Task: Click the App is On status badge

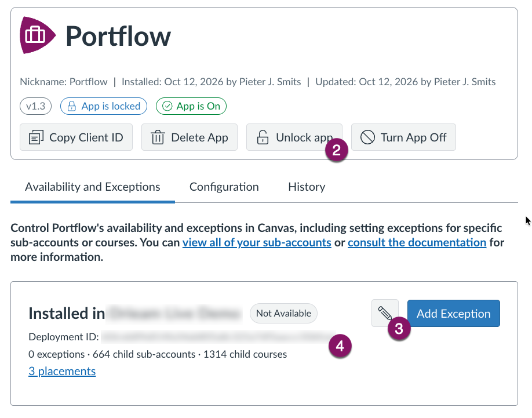Action: click(191, 106)
